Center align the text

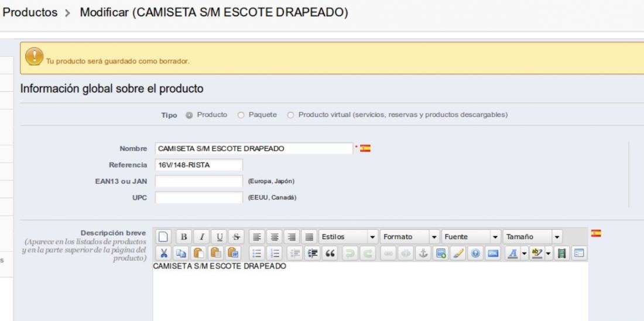point(275,237)
